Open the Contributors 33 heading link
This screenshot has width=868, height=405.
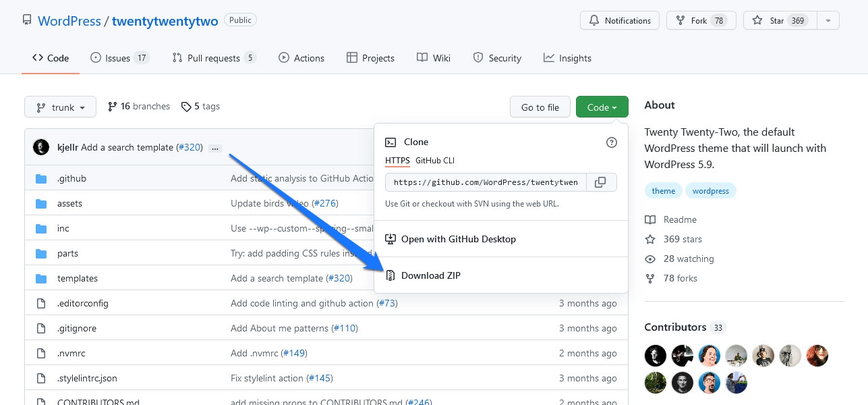(685, 327)
